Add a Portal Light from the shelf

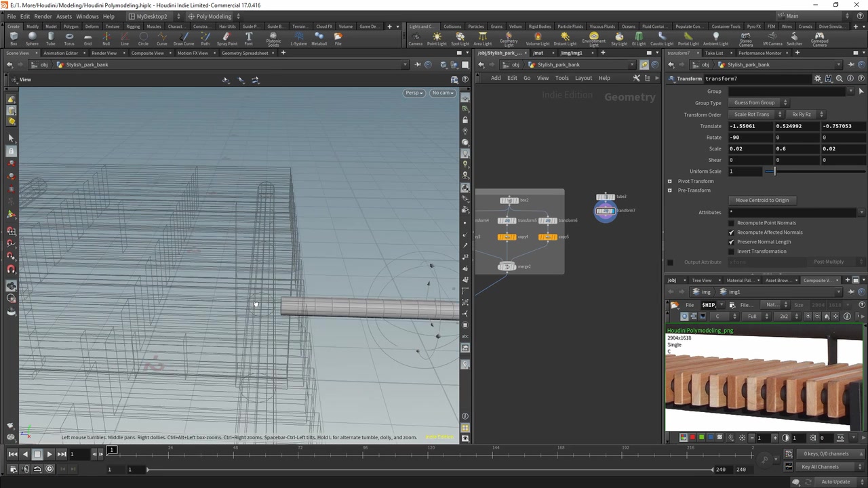[688, 39]
